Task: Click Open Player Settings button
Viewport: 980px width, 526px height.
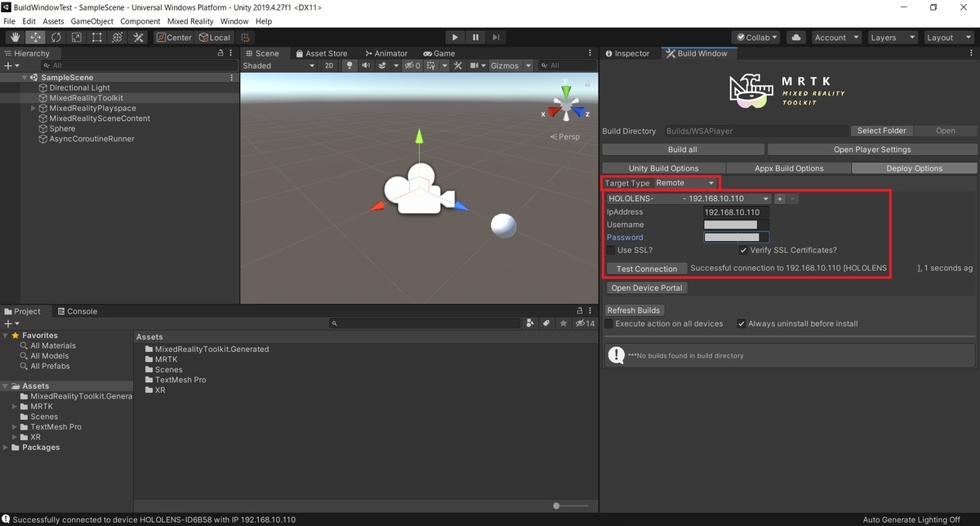Action: click(872, 149)
